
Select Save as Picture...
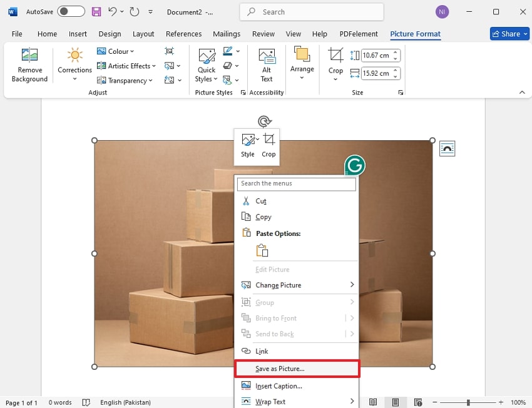point(296,369)
